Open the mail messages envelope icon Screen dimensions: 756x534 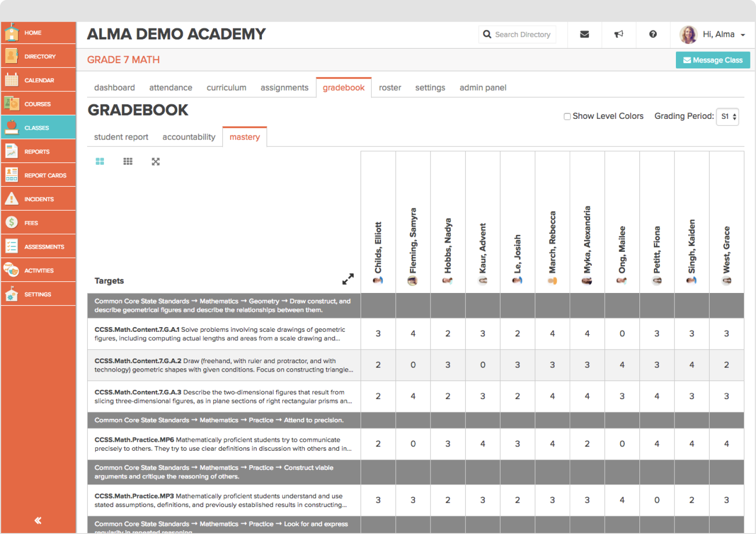tap(584, 34)
